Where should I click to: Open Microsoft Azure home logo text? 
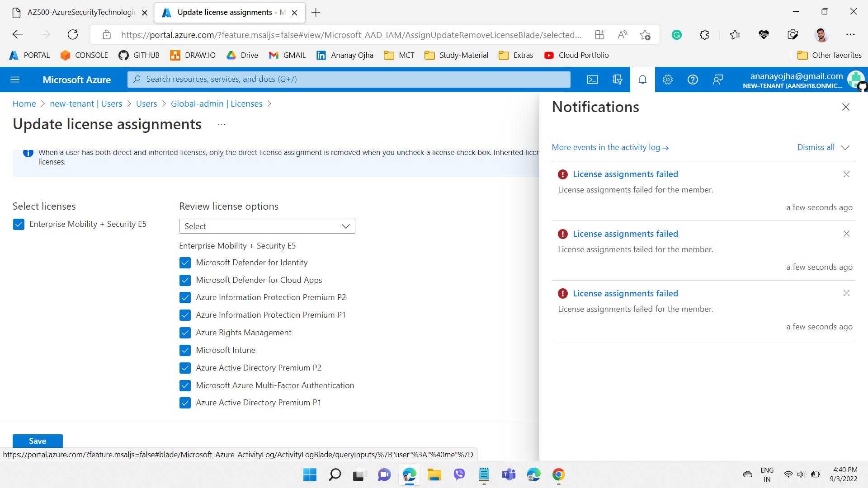pos(77,80)
